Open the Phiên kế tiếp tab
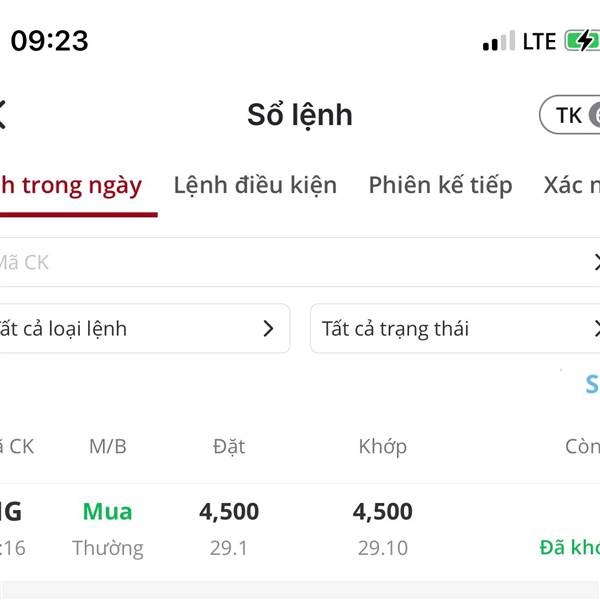Viewport: 600px width, 600px height. (x=440, y=185)
